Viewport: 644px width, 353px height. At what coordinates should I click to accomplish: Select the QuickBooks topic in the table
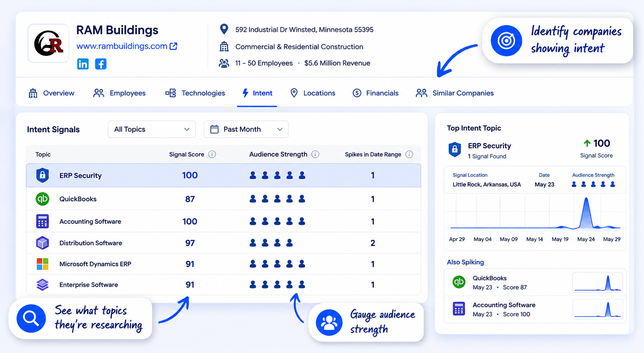coord(224,199)
